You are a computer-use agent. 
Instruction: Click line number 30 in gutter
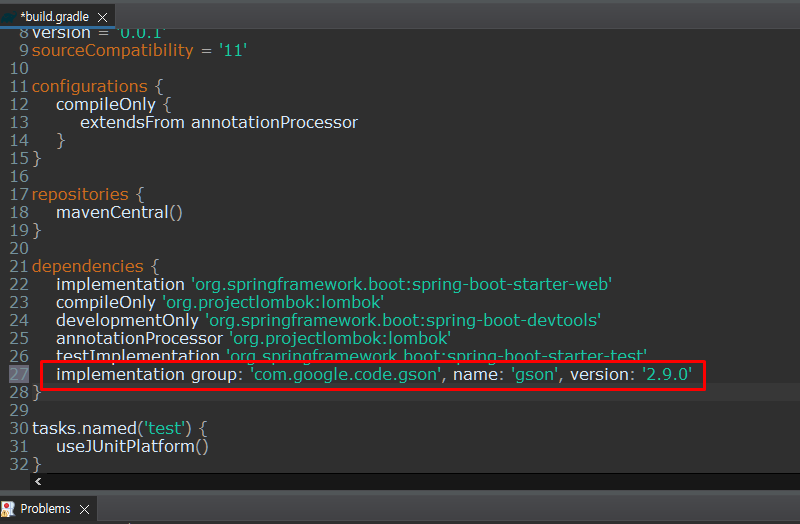click(x=19, y=428)
